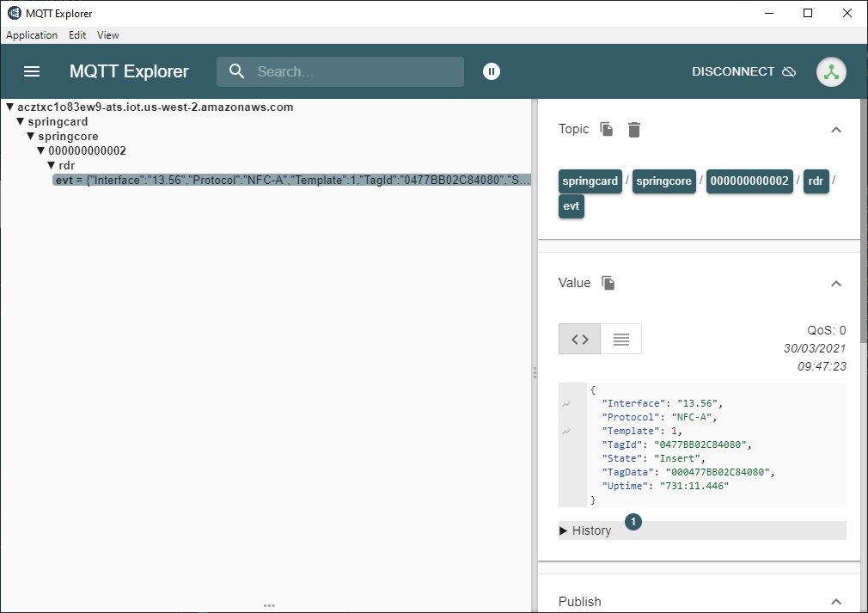Click the "State": "Insert" line
The width and height of the screenshot is (868, 613).
click(653, 458)
